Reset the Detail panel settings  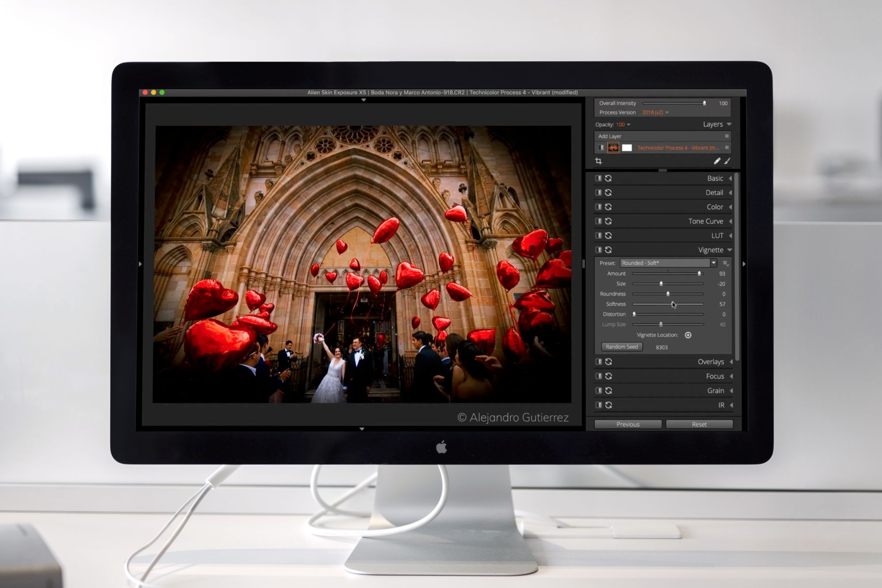[x=608, y=193]
